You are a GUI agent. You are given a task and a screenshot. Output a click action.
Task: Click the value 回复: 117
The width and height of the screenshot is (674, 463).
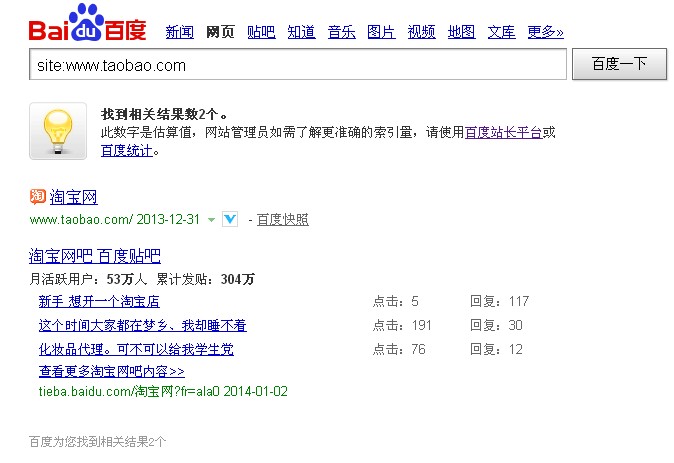[499, 301]
